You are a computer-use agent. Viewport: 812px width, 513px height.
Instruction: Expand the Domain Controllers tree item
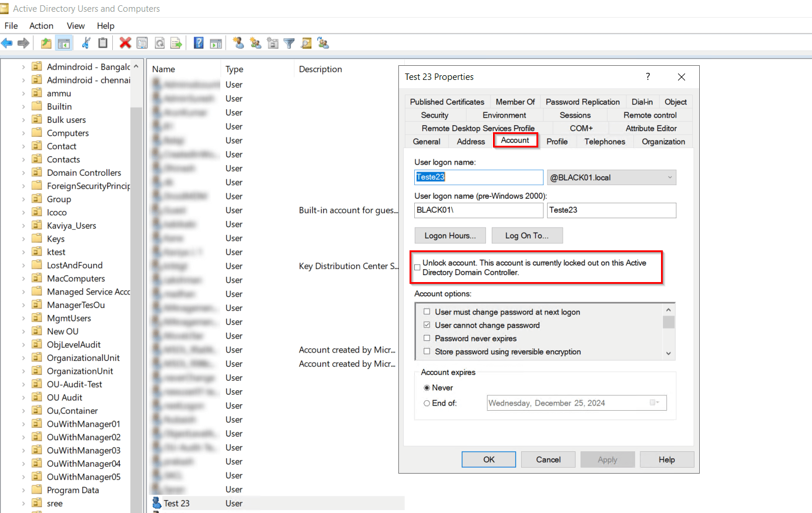[x=22, y=172]
